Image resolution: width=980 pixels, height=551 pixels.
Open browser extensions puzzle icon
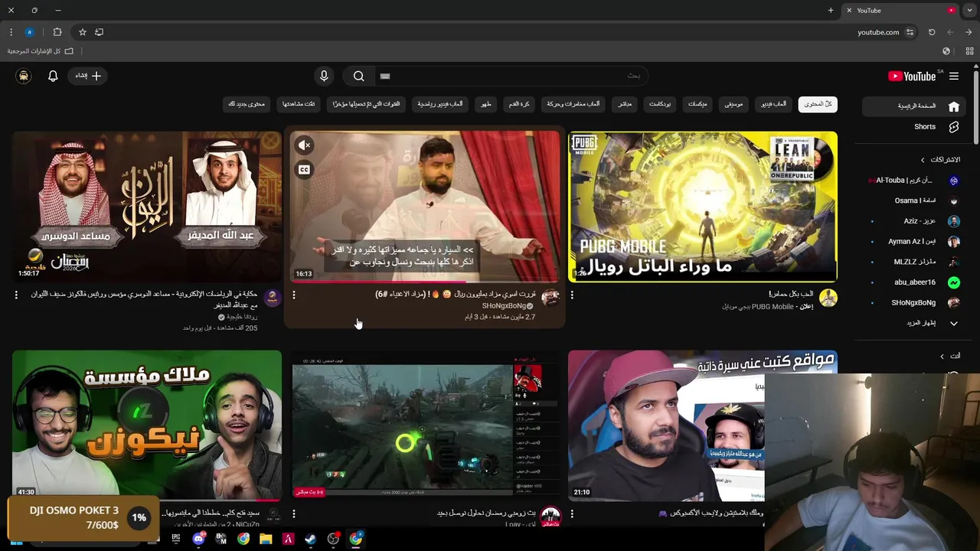pos(57,32)
